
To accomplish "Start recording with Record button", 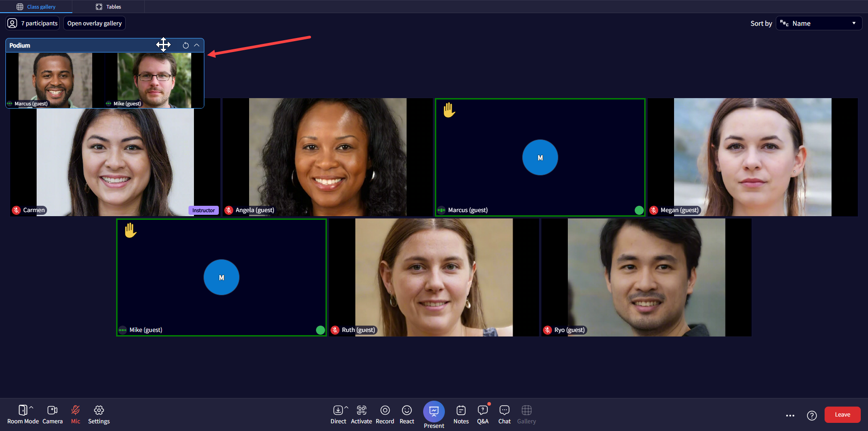I will [x=385, y=414].
